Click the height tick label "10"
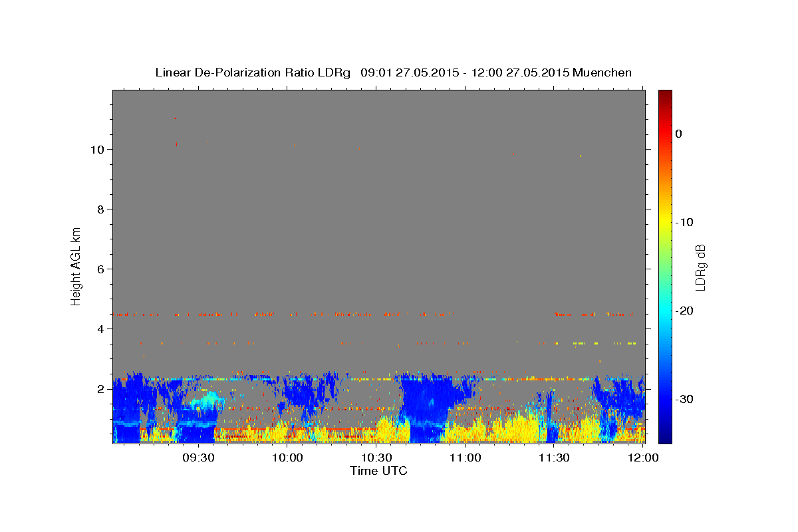This screenshot has height=532, width=798. 97,149
